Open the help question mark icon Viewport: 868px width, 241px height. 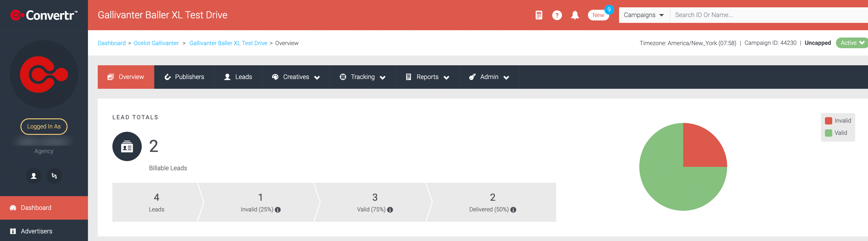[x=557, y=15]
